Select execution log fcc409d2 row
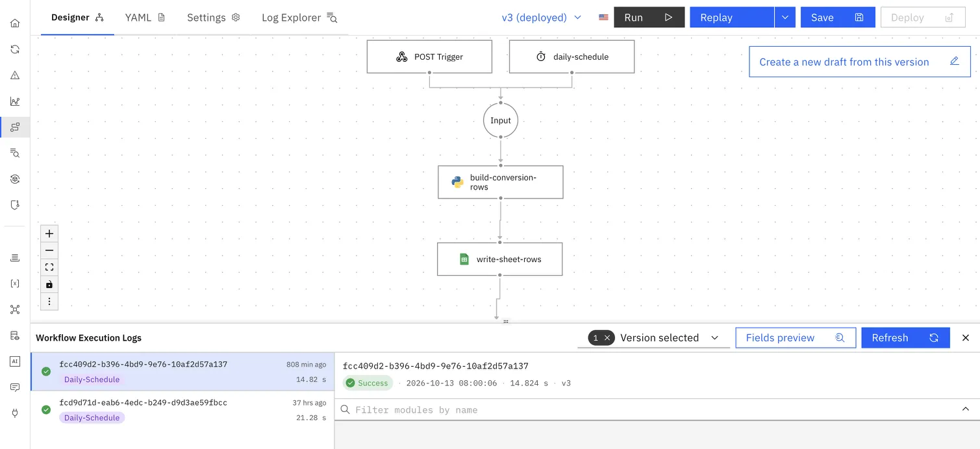The height and width of the screenshot is (449, 980). 182,372
